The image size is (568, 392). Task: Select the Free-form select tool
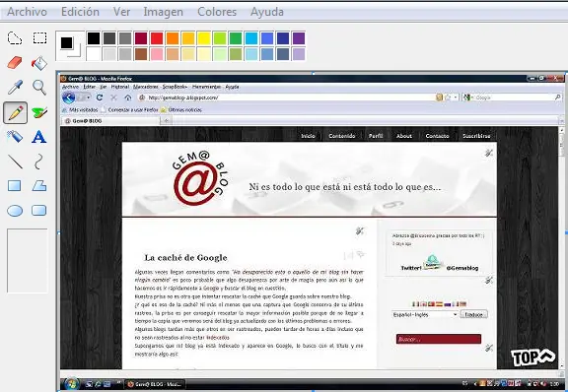[x=15, y=38]
